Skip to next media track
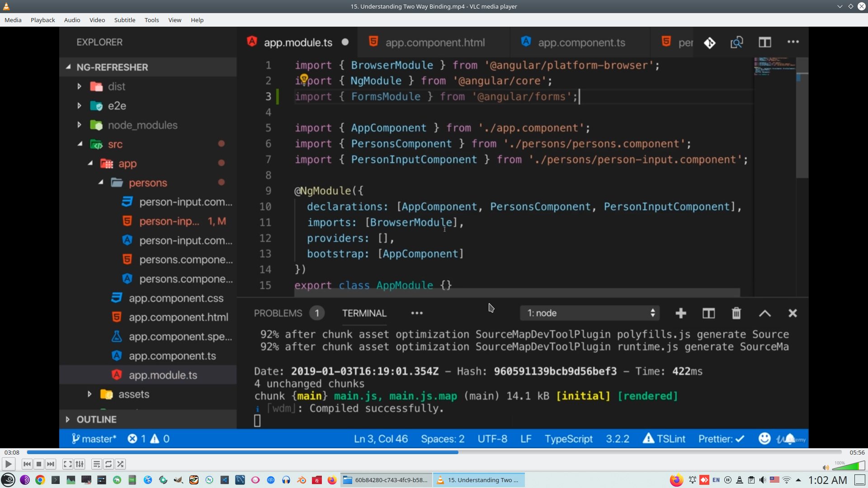868x488 pixels. 51,464
